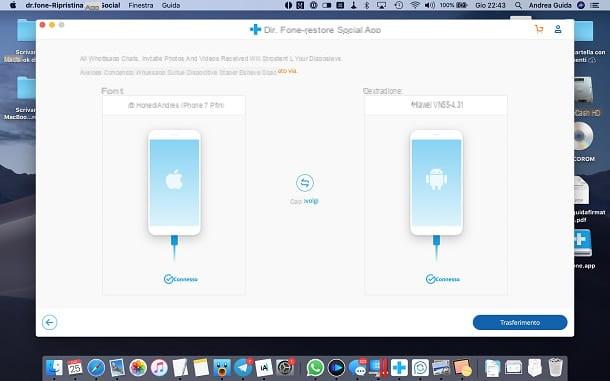Screen dimensions: 610x381
Task: Open Notes from the dock
Action: [201, 367]
